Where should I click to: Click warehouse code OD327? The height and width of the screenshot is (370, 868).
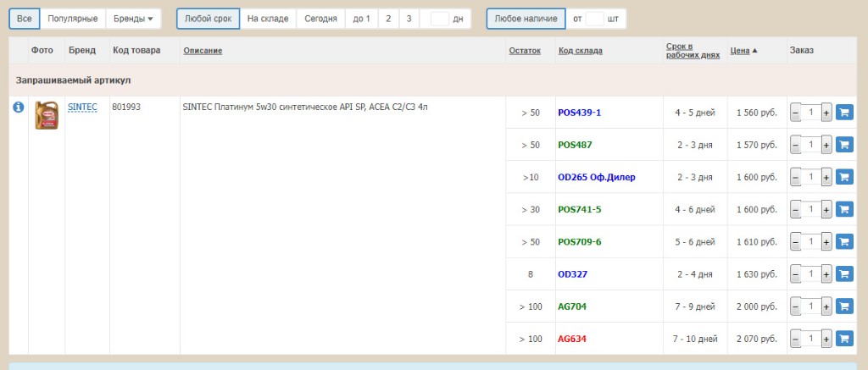pyautogui.click(x=572, y=274)
